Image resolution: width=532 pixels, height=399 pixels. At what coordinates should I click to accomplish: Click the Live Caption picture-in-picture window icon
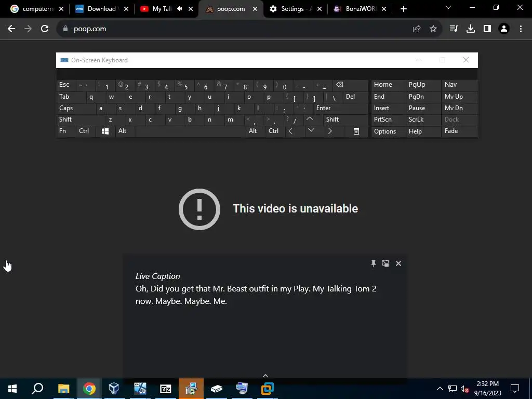pyautogui.click(x=385, y=263)
